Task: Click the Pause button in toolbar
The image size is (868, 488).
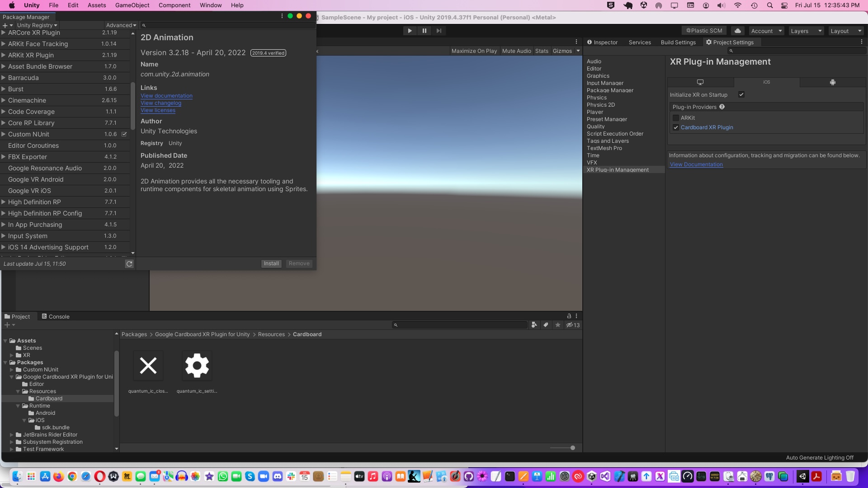Action: point(424,31)
